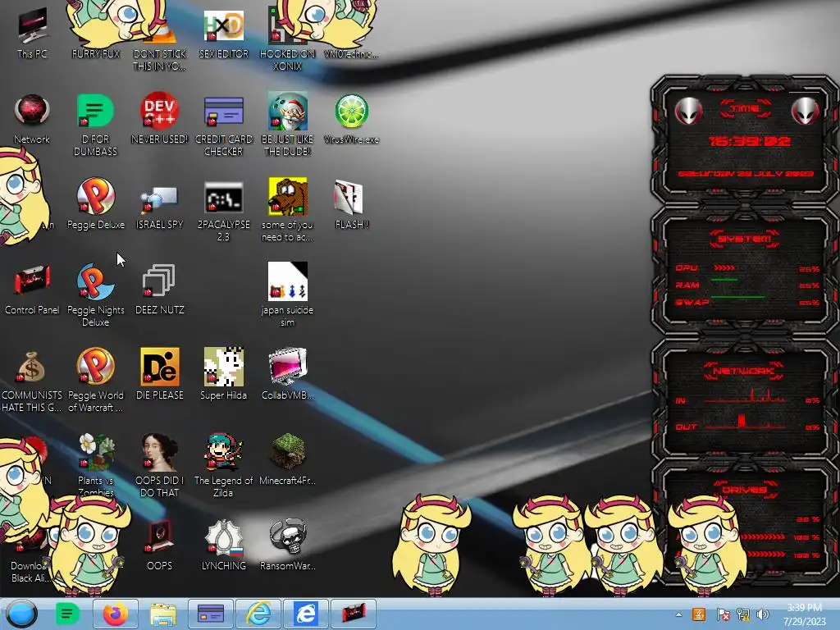Open the Control Panel desktop icon
The width and height of the screenshot is (840, 630).
pos(32,290)
